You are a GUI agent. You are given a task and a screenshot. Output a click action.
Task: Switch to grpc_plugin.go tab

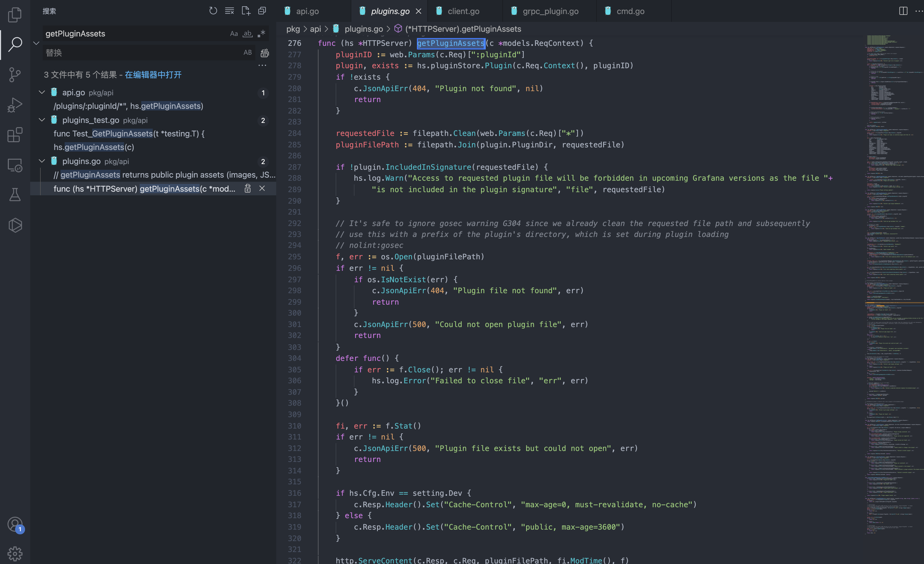(x=550, y=11)
